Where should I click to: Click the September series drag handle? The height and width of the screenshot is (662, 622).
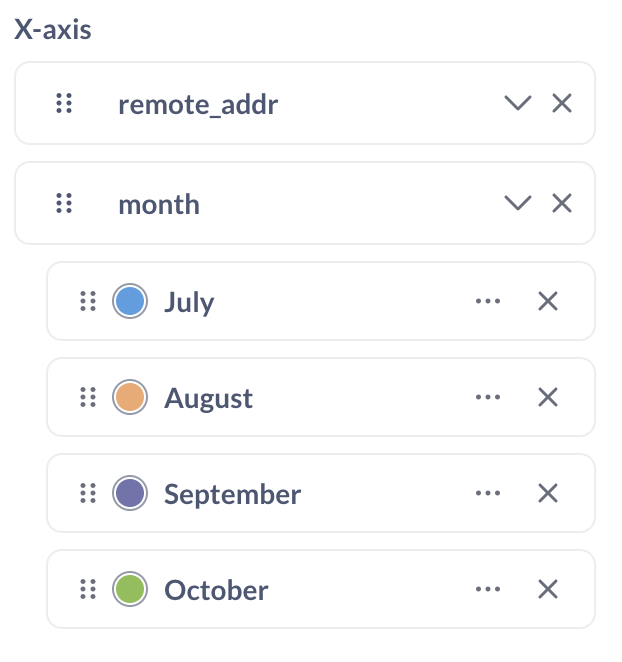[x=88, y=493]
